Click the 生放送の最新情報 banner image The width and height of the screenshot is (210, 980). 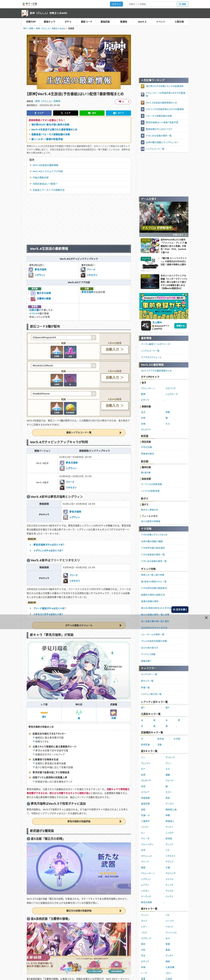point(79,62)
